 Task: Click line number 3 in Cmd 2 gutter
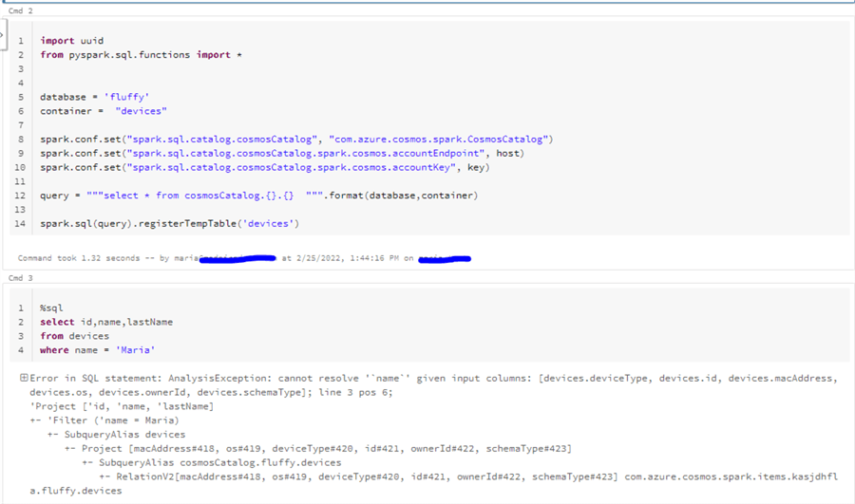[21, 68]
